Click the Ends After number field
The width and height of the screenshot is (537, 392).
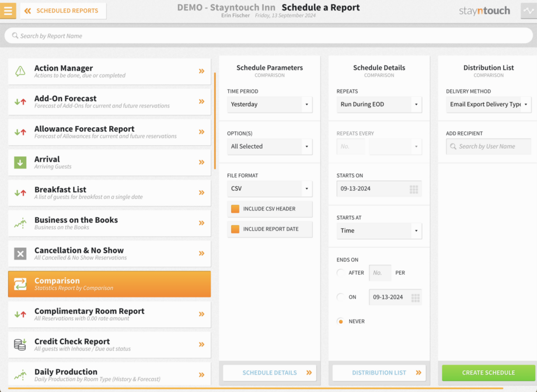coord(380,273)
